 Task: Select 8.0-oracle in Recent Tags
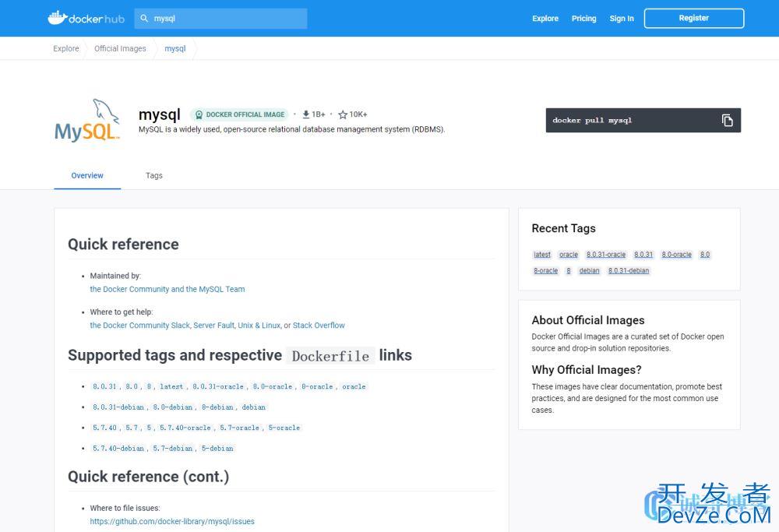677,255
